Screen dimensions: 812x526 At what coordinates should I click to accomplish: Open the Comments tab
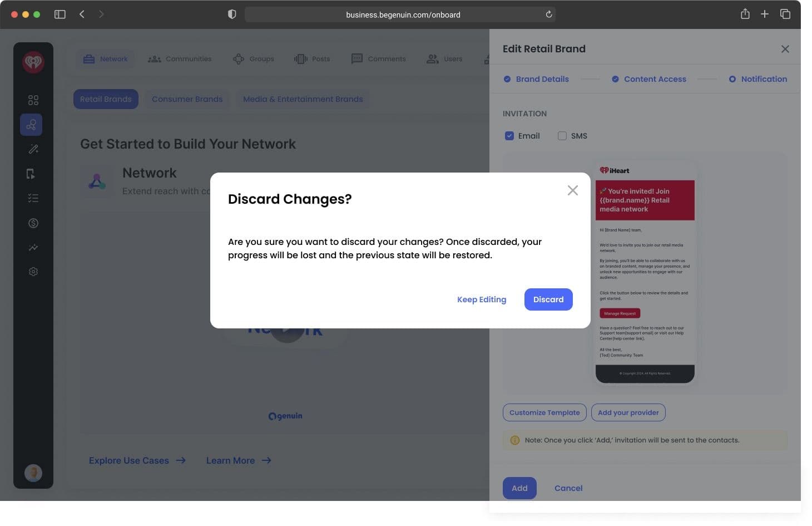coord(378,59)
